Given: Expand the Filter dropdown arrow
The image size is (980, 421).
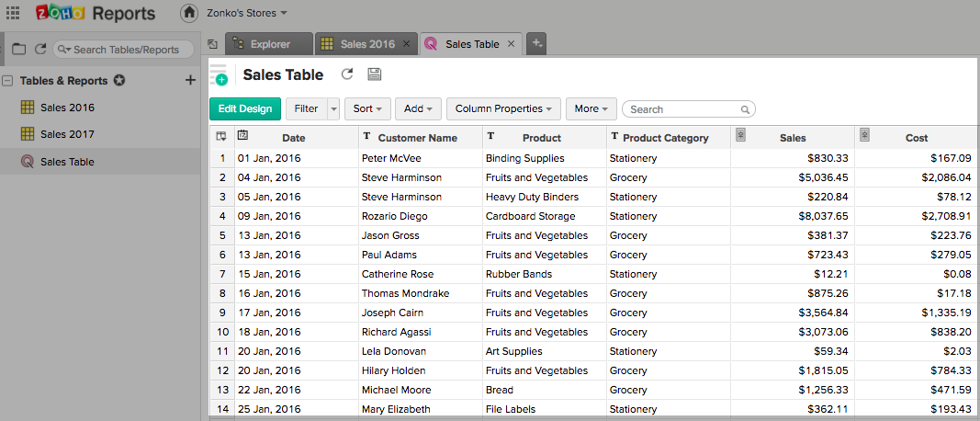Looking at the screenshot, I should 332,109.
